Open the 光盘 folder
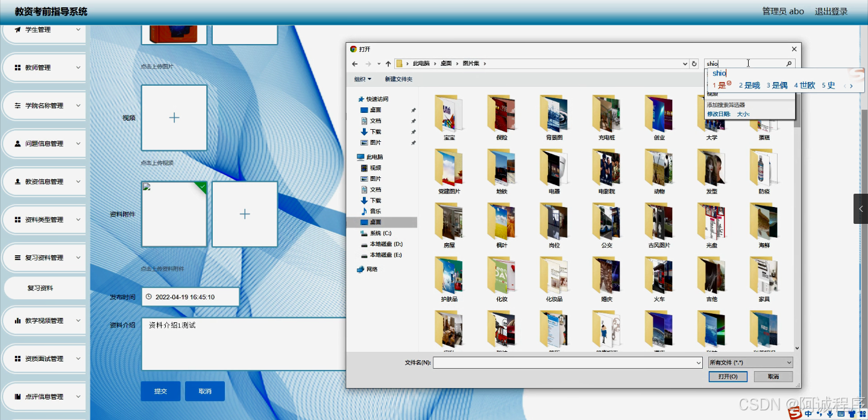 [711, 226]
